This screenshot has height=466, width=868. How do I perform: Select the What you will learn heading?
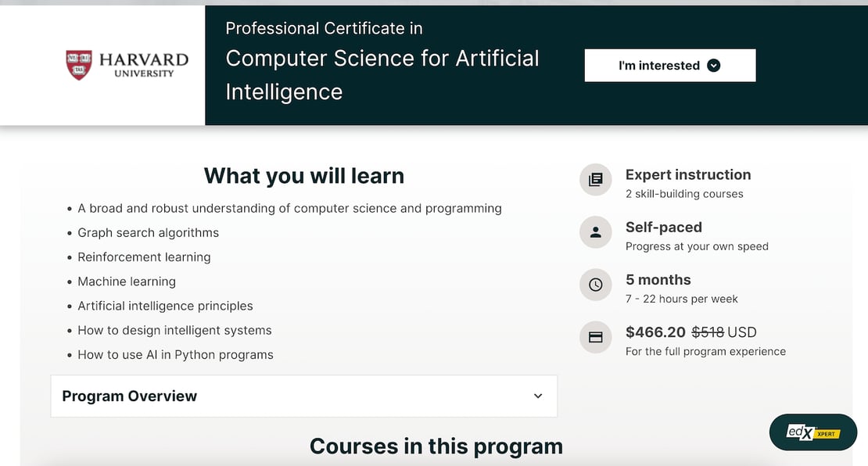303,176
